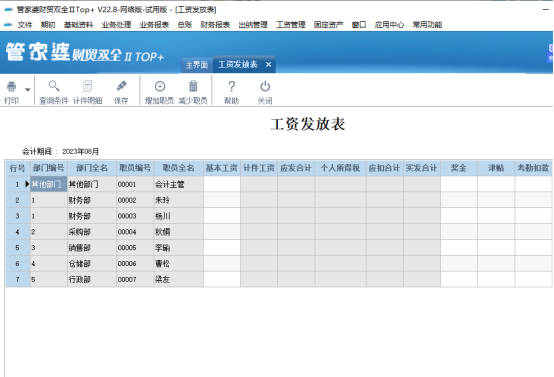
Task: Click the 职员全名 column header
Action: [178, 168]
